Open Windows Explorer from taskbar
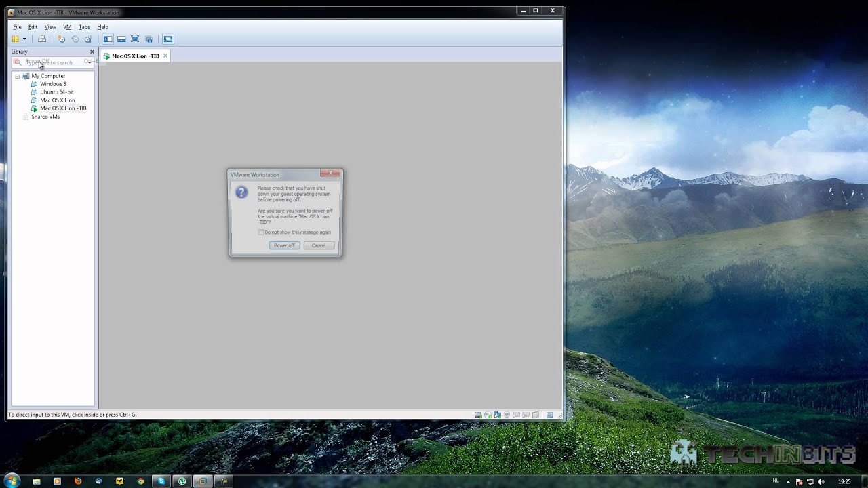This screenshot has height=488, width=868. tap(37, 481)
